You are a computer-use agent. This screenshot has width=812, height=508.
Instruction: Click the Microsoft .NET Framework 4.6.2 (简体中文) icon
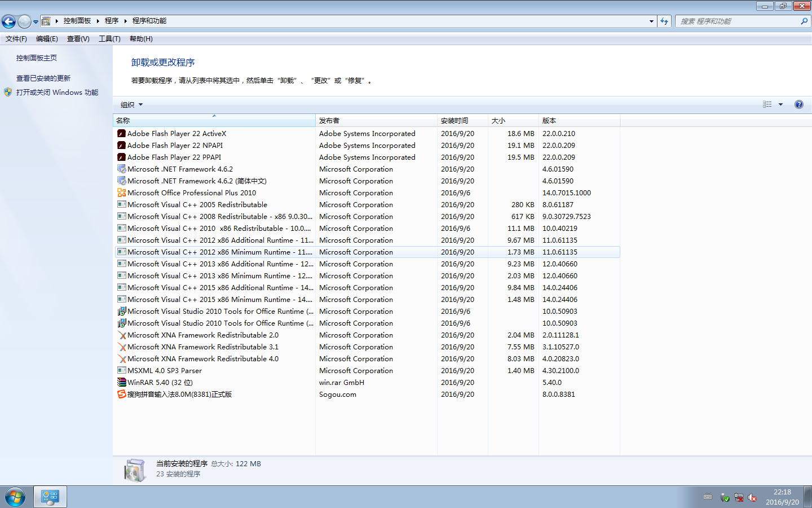point(121,181)
